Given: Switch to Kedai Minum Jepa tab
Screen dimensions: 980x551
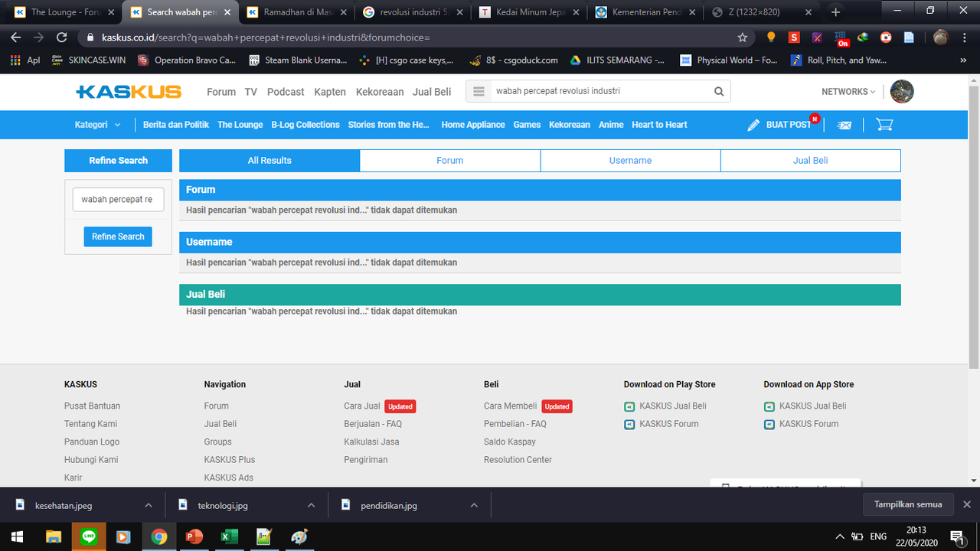Looking at the screenshot, I should [528, 12].
